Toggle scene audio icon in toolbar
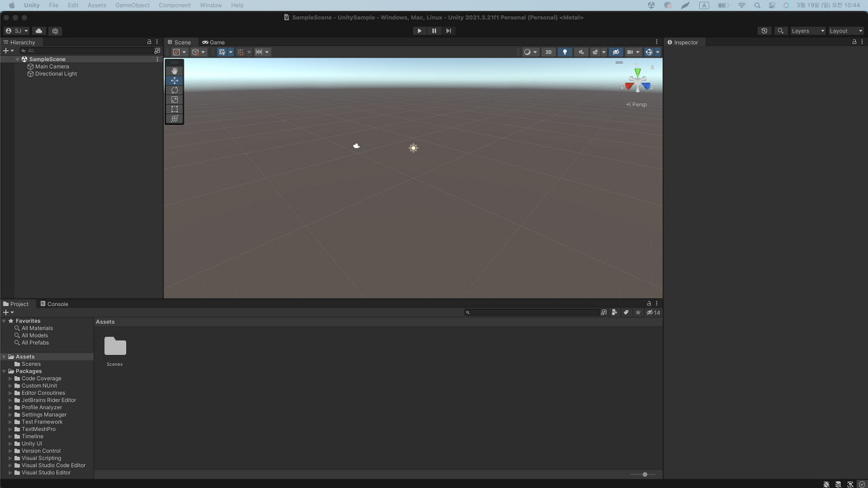The image size is (868, 488). click(x=580, y=52)
